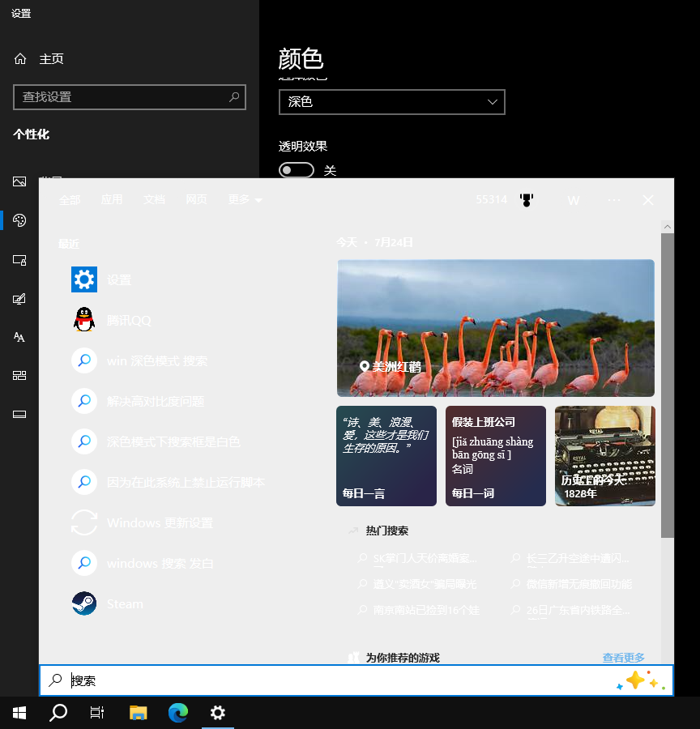Launch Microsoft Edge from the taskbar
The image size is (700, 729).
coord(177,713)
